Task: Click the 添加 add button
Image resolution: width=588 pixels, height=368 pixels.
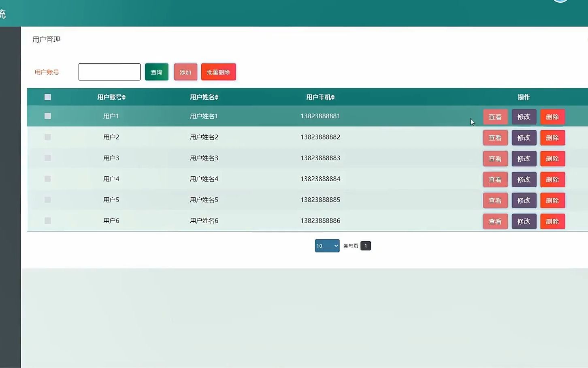Action: (185, 72)
